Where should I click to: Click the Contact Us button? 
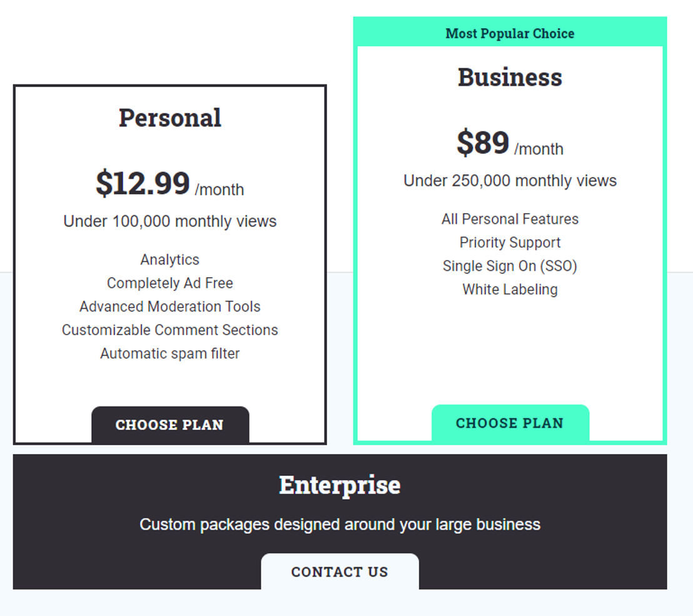coord(340,572)
